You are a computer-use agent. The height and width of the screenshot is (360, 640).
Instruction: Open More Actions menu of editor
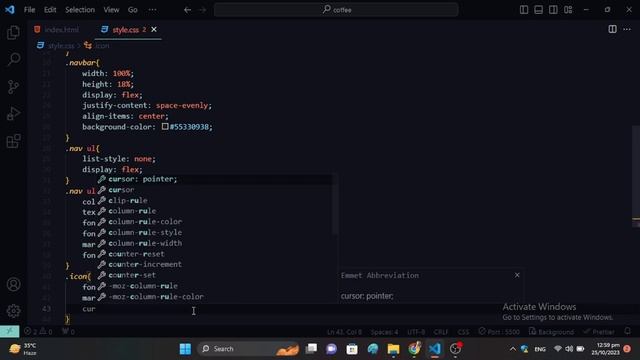tap(627, 29)
